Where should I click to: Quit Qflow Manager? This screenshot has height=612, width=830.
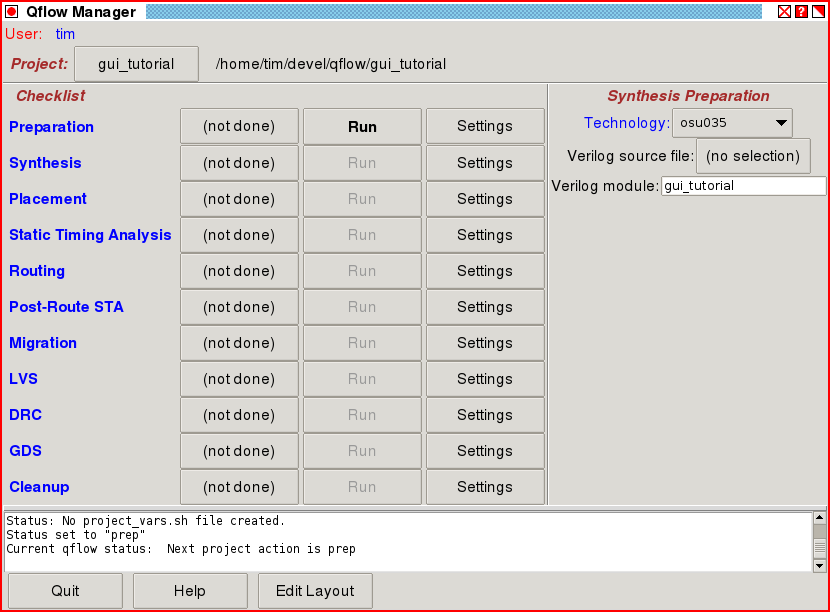[65, 591]
